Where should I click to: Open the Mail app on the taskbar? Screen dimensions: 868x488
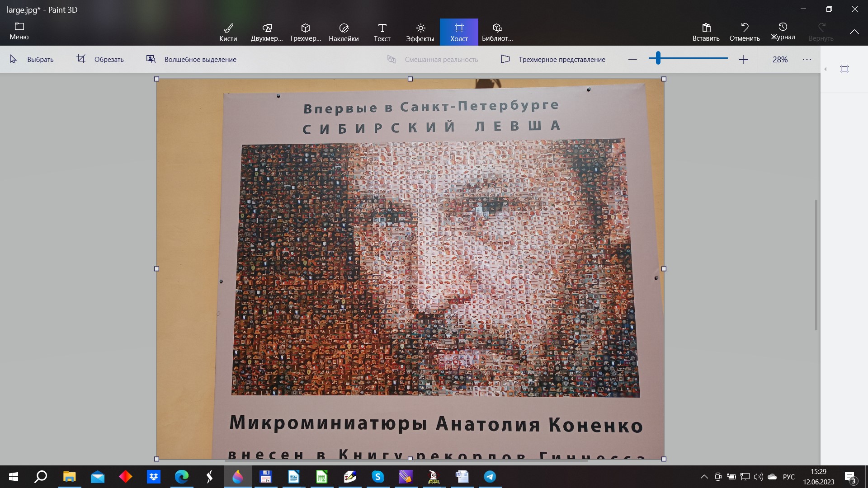[x=97, y=477]
